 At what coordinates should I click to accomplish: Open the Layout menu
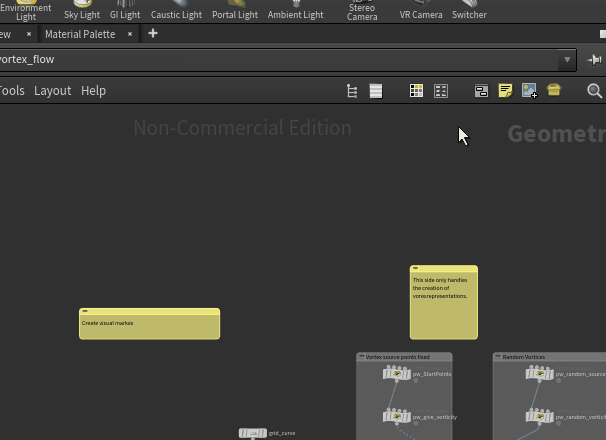52,91
